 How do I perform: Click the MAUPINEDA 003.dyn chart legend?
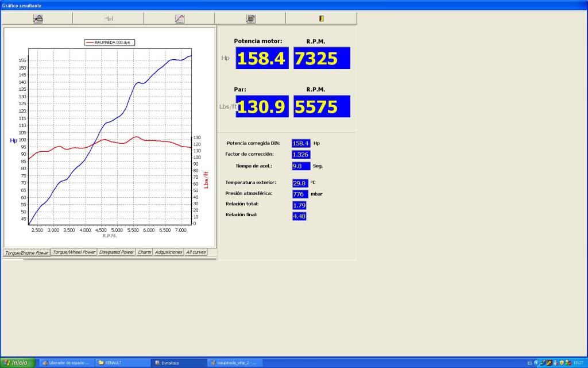[110, 43]
